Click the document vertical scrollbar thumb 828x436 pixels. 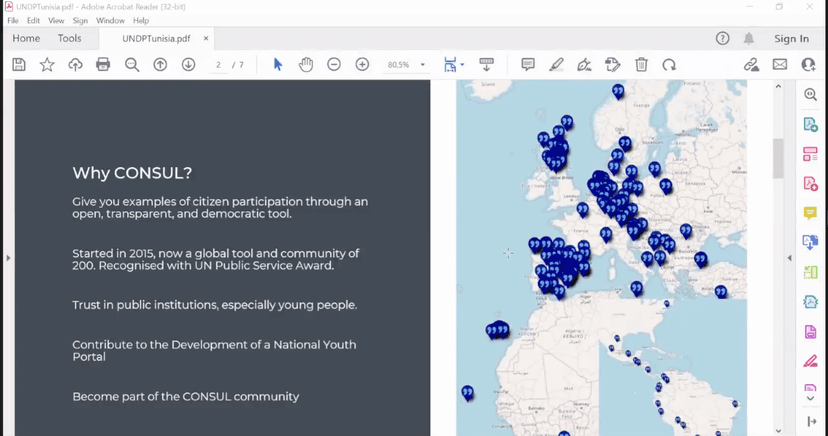point(778,158)
